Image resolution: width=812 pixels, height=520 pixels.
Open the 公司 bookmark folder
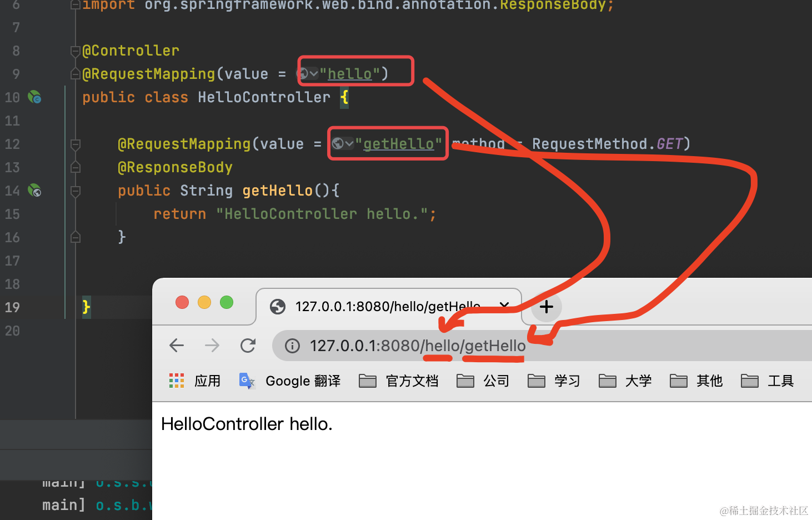coord(483,381)
